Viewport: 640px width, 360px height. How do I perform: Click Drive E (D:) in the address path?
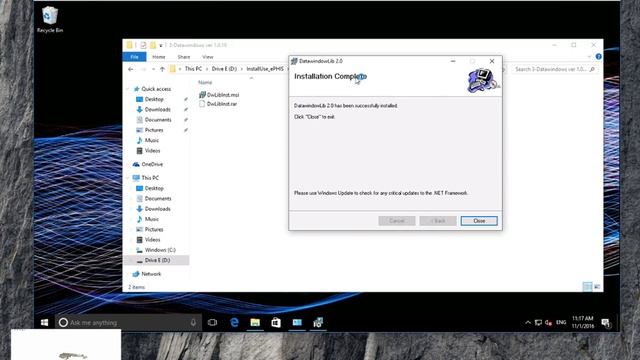pos(224,69)
